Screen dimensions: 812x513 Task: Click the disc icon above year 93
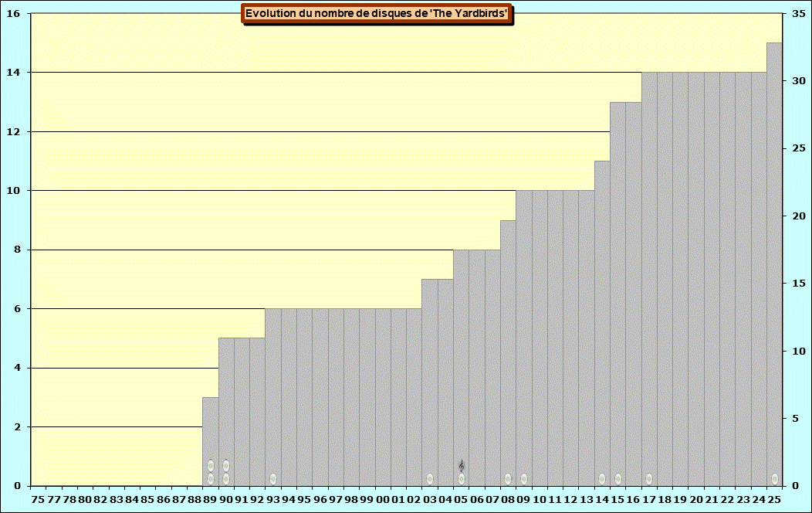coord(273,479)
